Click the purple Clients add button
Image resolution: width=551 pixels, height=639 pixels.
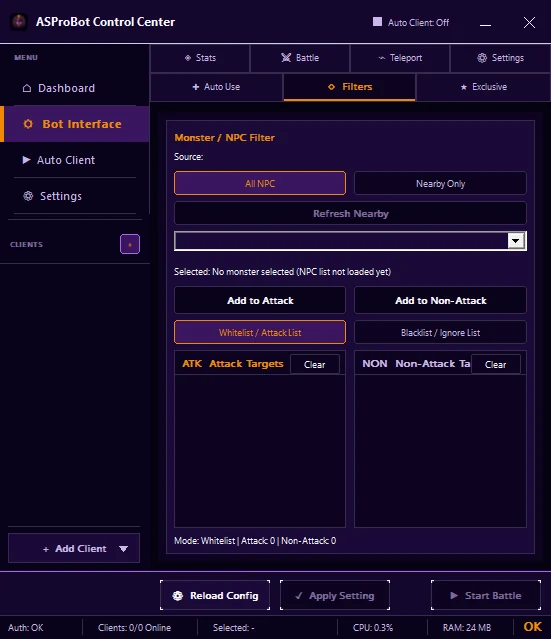pos(130,244)
